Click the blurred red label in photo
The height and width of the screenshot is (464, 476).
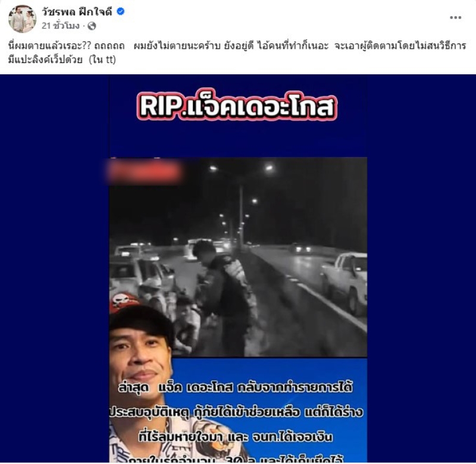[145, 172]
